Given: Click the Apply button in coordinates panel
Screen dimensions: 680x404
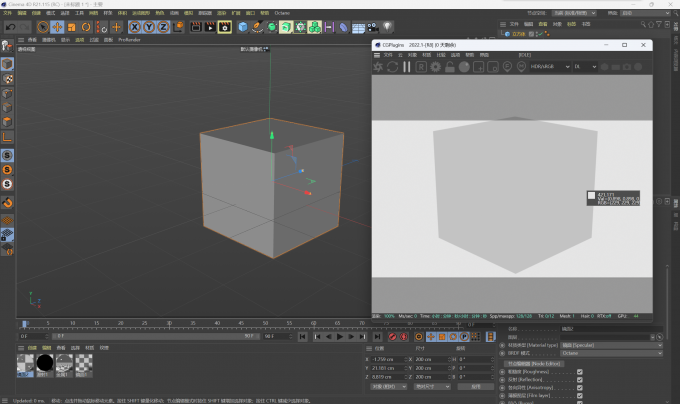Looking at the screenshot, I should [x=476, y=386].
